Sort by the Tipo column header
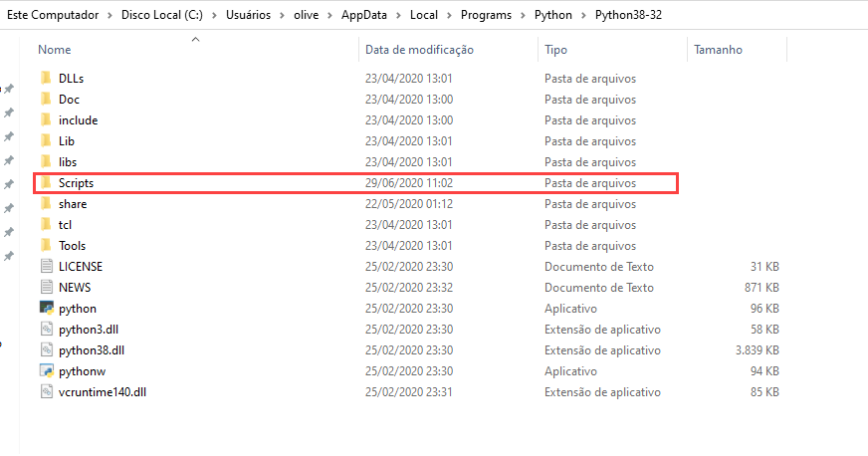 (555, 50)
